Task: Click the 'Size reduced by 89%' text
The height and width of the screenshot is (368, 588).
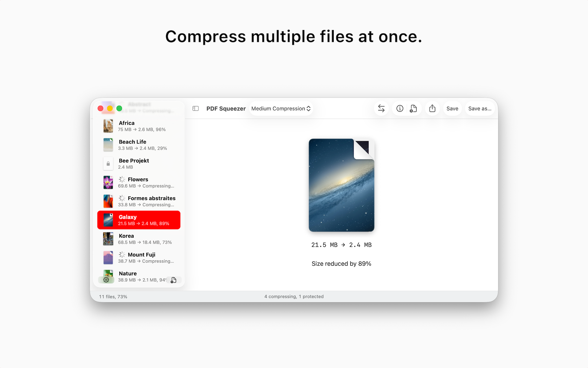Action: tap(341, 264)
